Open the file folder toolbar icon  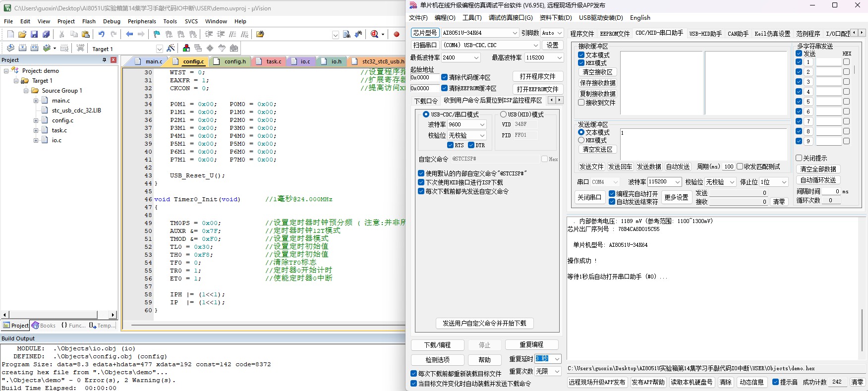point(22,34)
